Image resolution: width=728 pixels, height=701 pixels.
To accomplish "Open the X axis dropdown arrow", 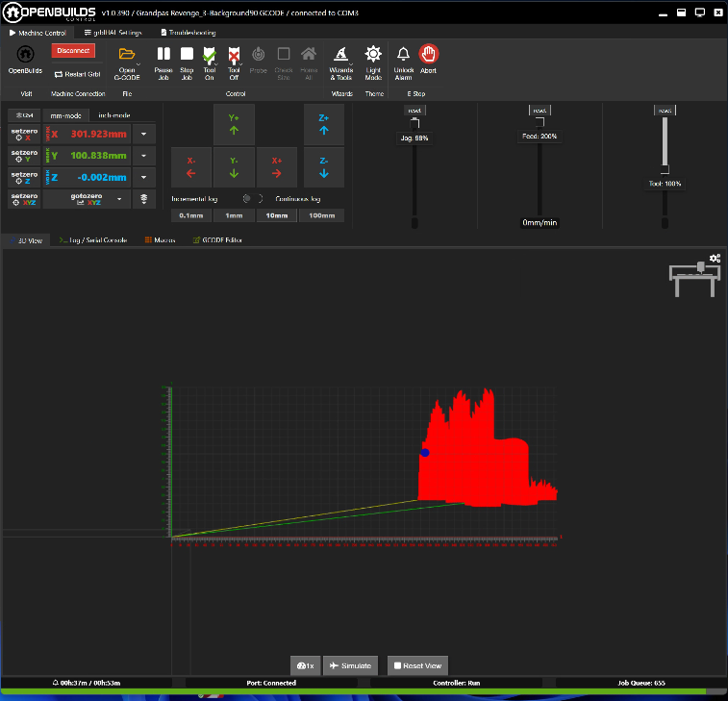I will pyautogui.click(x=143, y=135).
